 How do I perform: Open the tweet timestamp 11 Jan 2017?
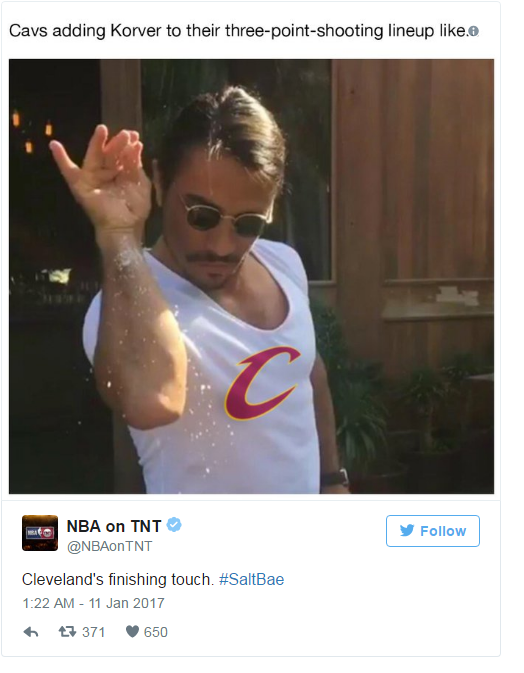pyautogui.click(x=93, y=603)
